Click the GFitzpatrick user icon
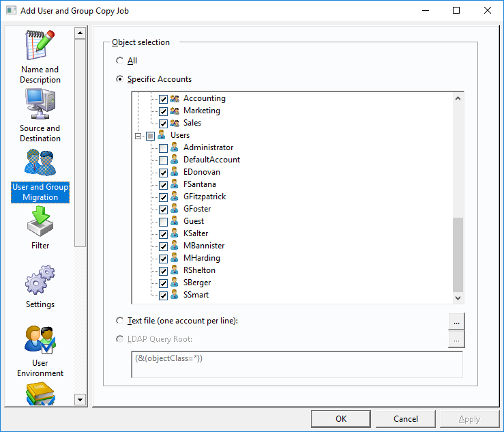Screen dimensions: 504x432 175,197
